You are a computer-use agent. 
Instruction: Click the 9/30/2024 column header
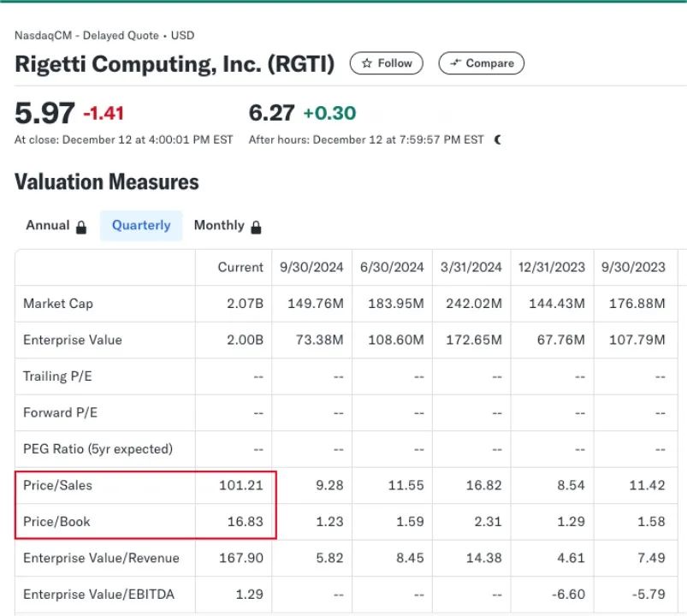point(311,267)
